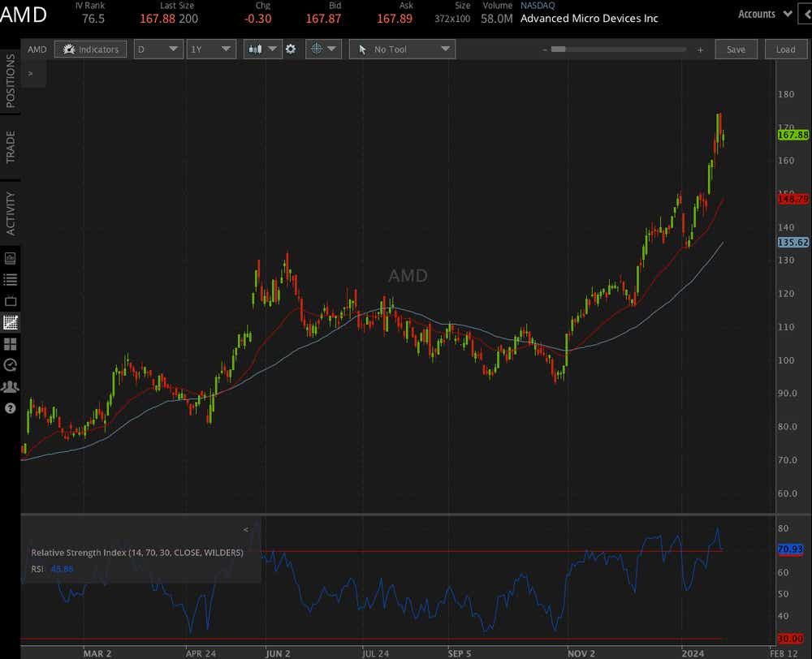Open the history clock icon in sidebar
The width and height of the screenshot is (812, 659).
(10, 364)
